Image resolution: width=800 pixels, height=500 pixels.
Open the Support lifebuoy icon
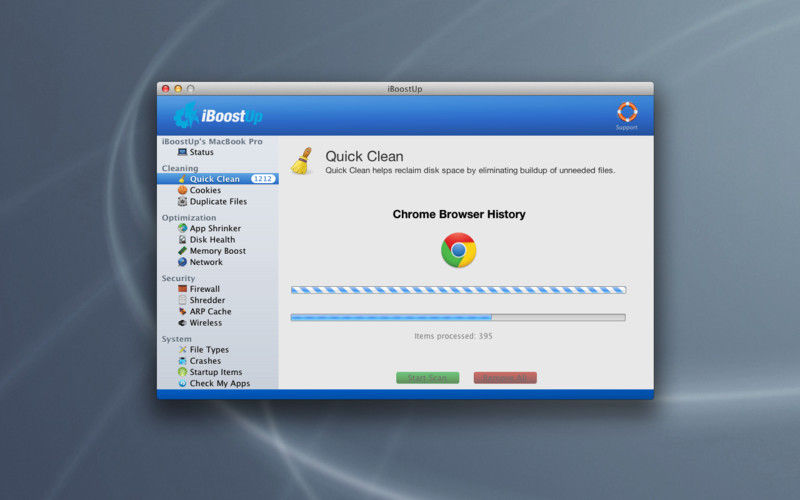point(627,112)
